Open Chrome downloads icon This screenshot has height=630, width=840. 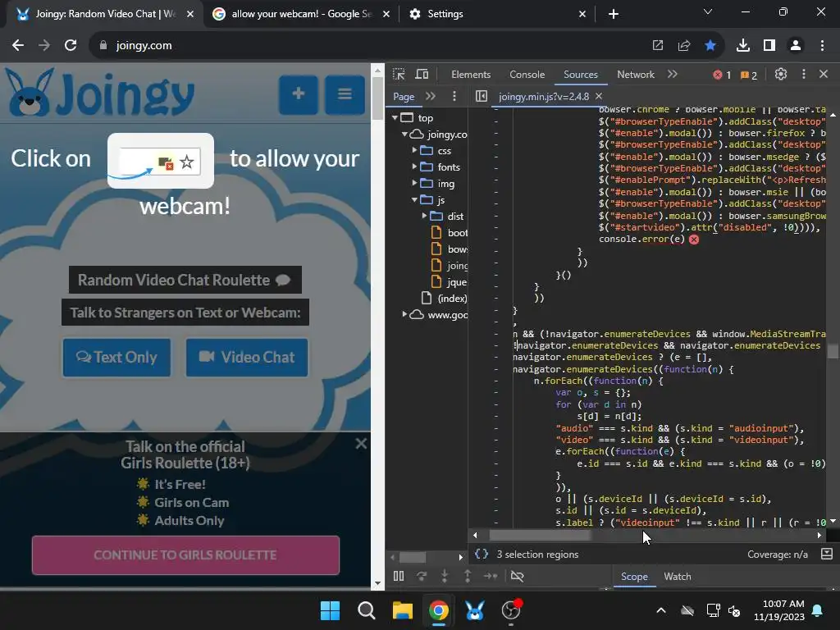743,45
